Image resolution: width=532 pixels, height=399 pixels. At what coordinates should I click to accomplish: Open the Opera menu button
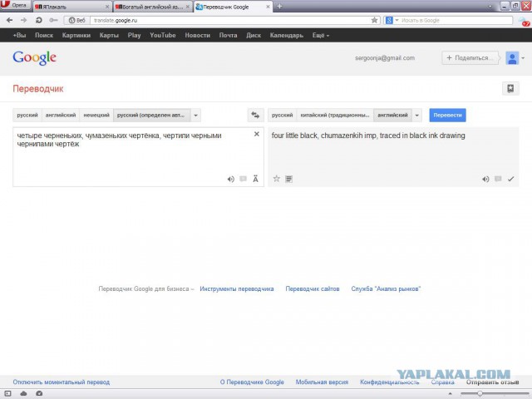(15, 5)
